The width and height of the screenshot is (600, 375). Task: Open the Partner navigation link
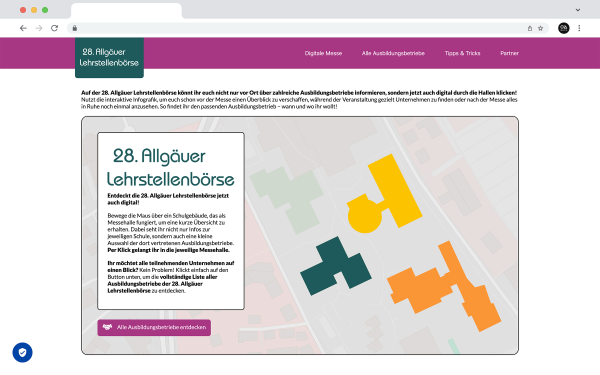tap(509, 53)
